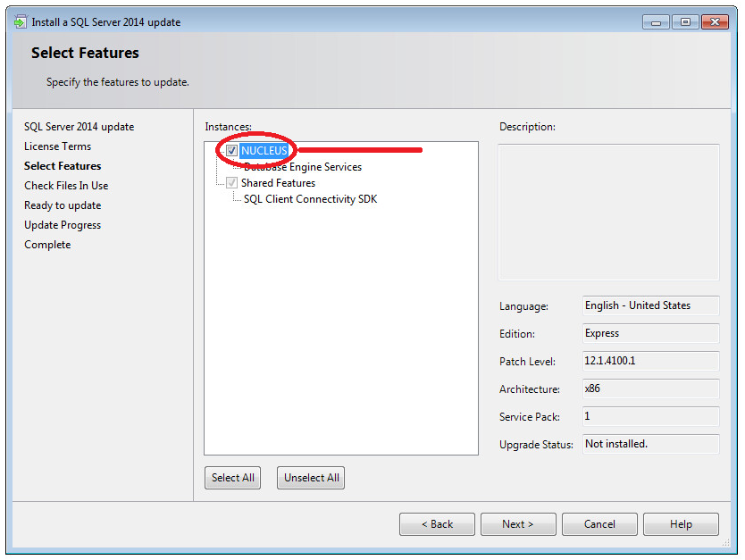Toggle the NUCLEUS instance checkbox
The height and width of the screenshot is (560, 745).
pyautogui.click(x=232, y=151)
